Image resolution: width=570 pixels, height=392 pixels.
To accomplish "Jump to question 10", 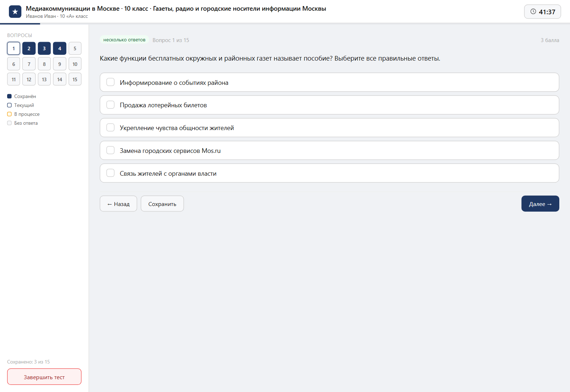I will point(75,64).
